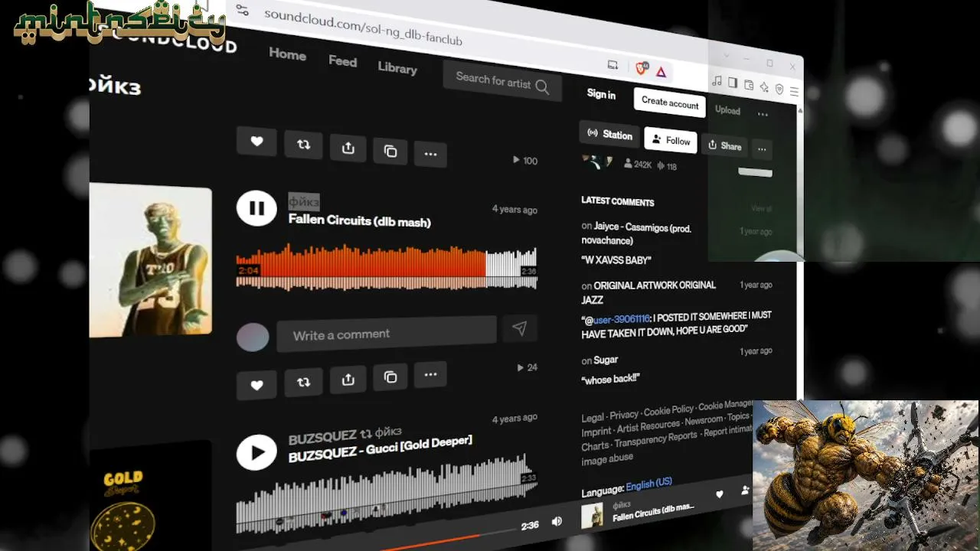The width and height of the screenshot is (980, 551).
Task: Open the BUZSQUEZ - Gucci [Gold Deeper] title
Action: 380,449
